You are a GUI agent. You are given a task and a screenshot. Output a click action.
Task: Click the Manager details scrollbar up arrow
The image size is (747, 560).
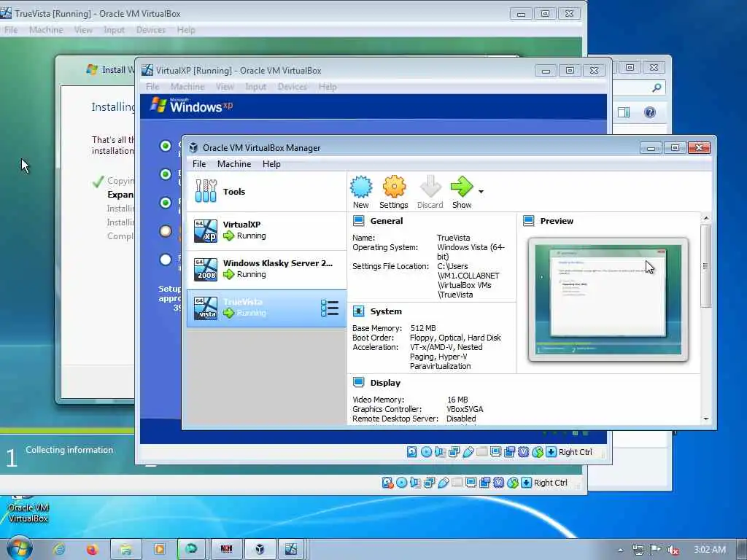point(706,218)
